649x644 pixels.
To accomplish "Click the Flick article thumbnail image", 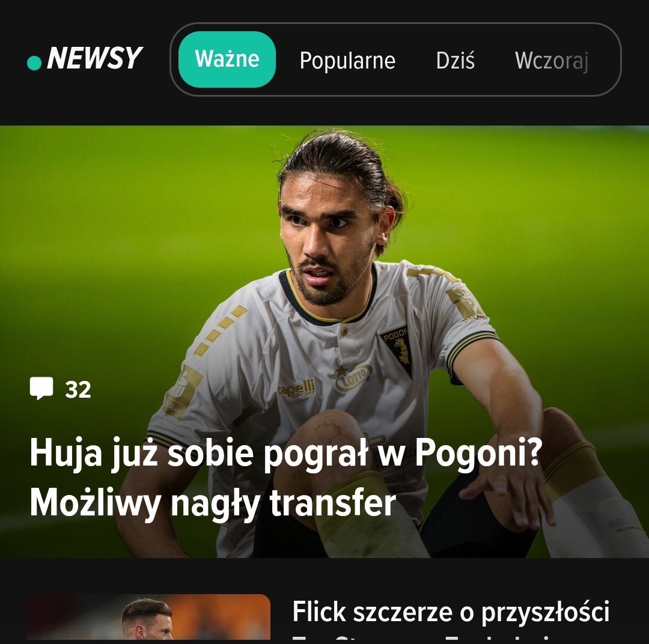I will click(148, 617).
